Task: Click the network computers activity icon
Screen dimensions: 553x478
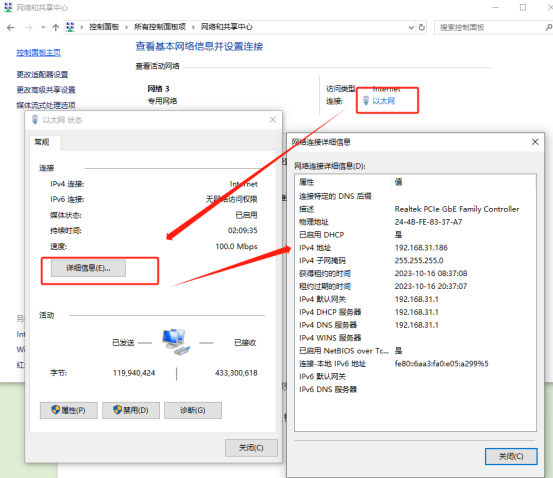Action: click(x=176, y=341)
